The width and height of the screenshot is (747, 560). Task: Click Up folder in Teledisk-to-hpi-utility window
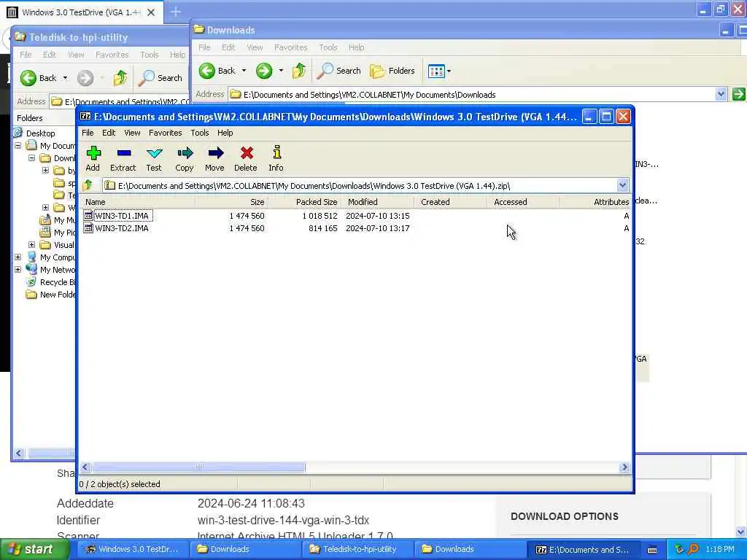120,78
